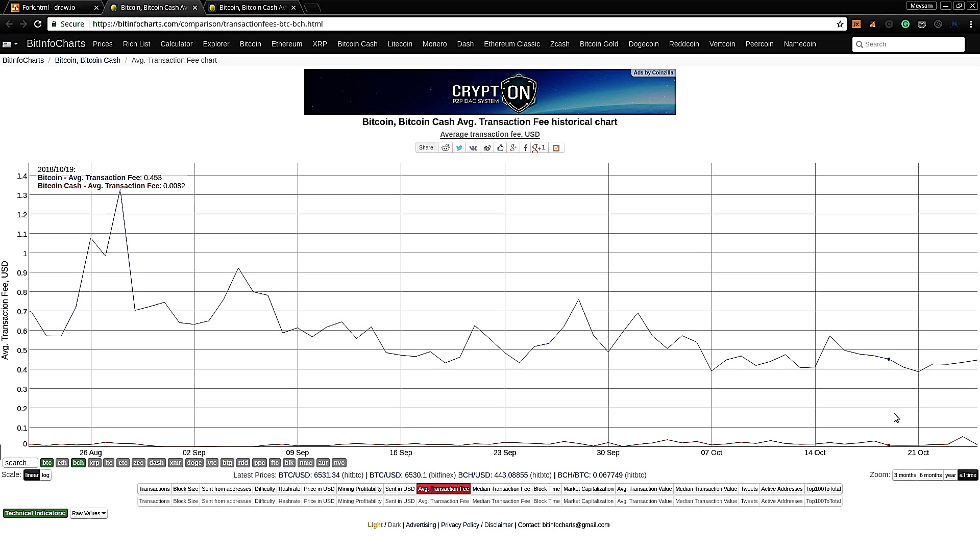This screenshot has height=551, width=980.
Task: Toggle the btc coin on the chart
Action: pos(47,463)
